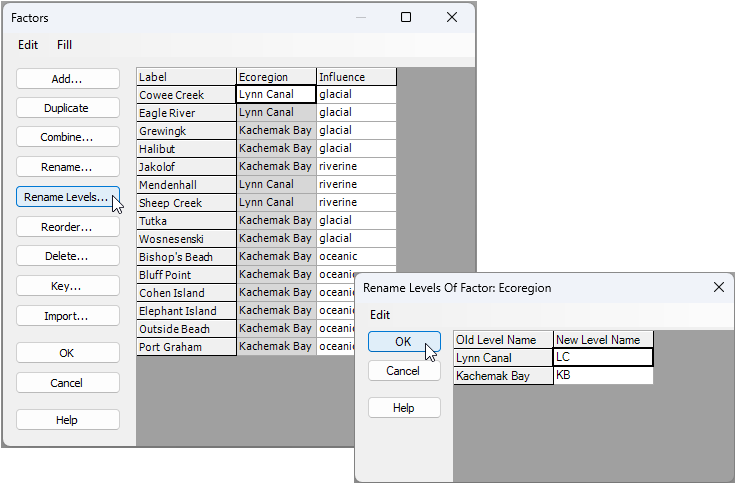
Task: Click the Rename Levels... button
Action: 68,197
